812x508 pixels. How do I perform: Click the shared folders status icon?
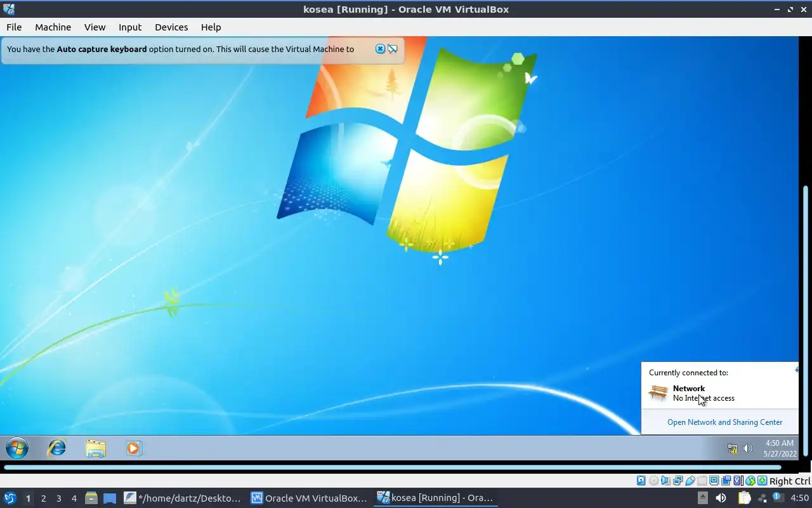(702, 481)
